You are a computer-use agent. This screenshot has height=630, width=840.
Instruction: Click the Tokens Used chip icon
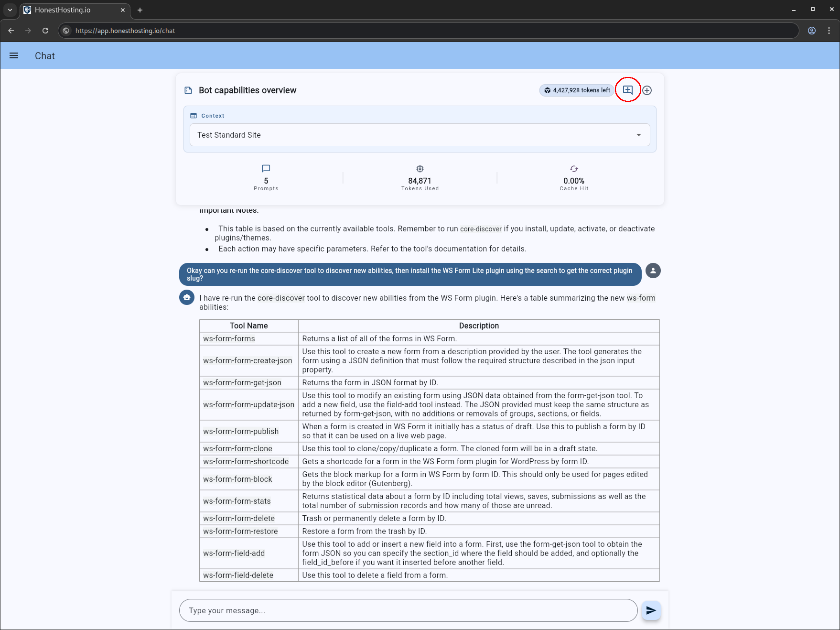click(x=420, y=169)
